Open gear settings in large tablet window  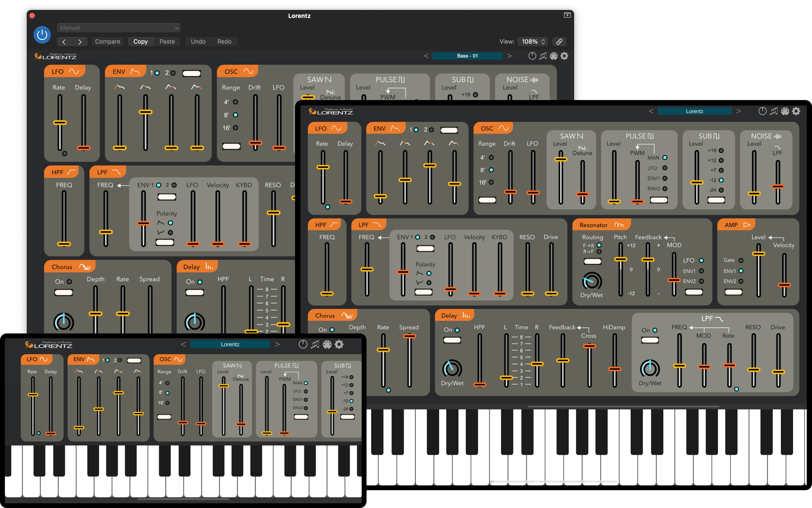pos(796,111)
